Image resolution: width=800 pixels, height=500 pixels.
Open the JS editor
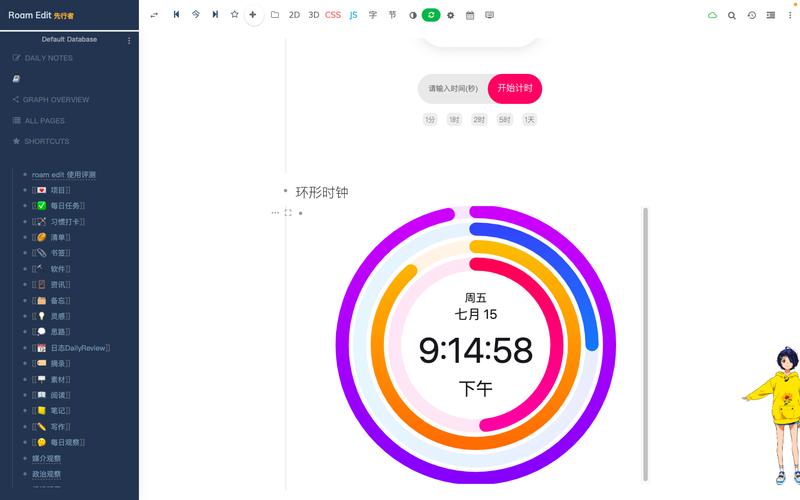pos(353,15)
